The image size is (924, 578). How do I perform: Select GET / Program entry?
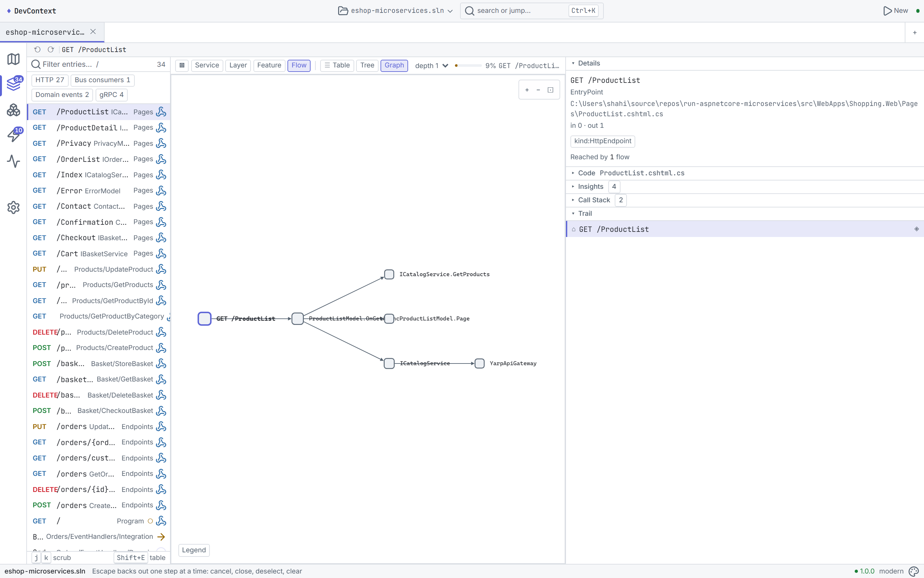pos(99,521)
